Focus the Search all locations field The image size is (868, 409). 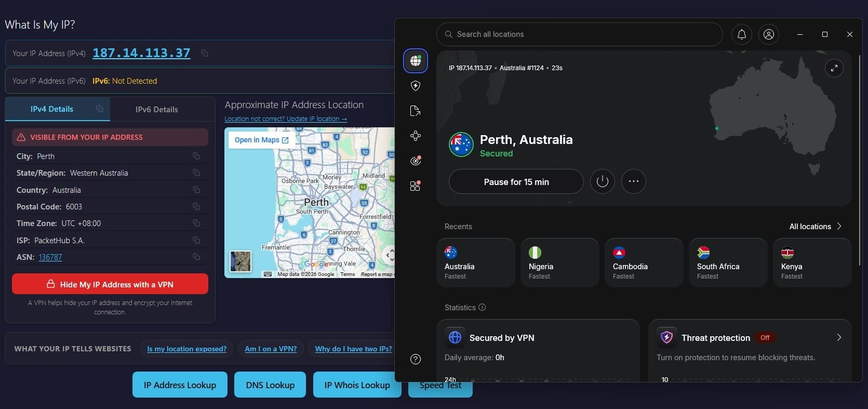click(x=580, y=34)
